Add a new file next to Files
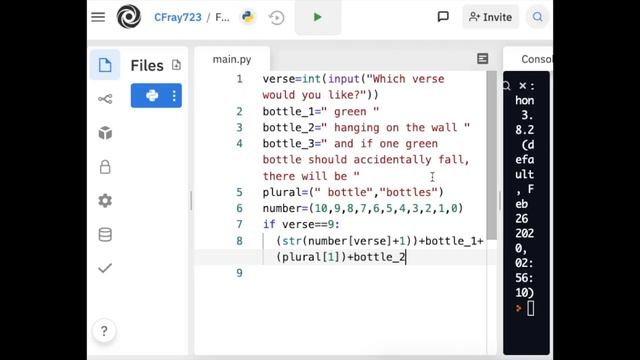 coord(176,65)
